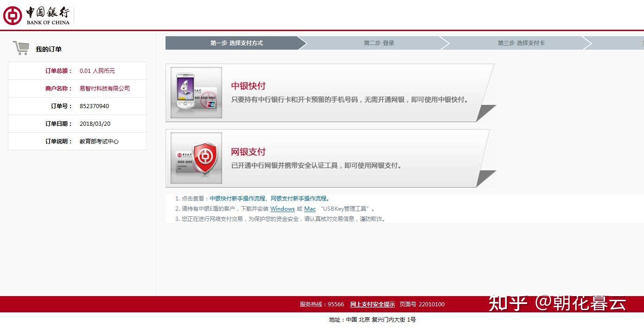Click page number text 页面号 22010100
The image size is (644, 330).
pos(422,304)
